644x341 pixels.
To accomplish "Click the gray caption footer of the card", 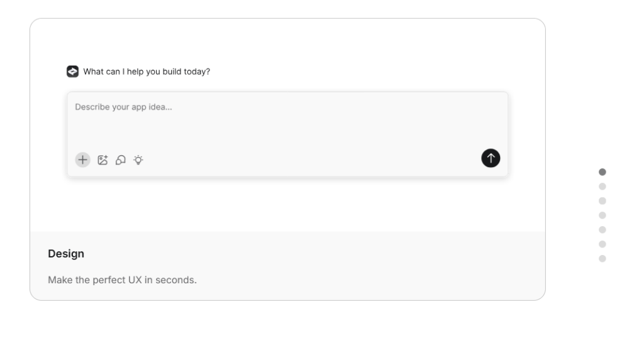I will coord(287,266).
